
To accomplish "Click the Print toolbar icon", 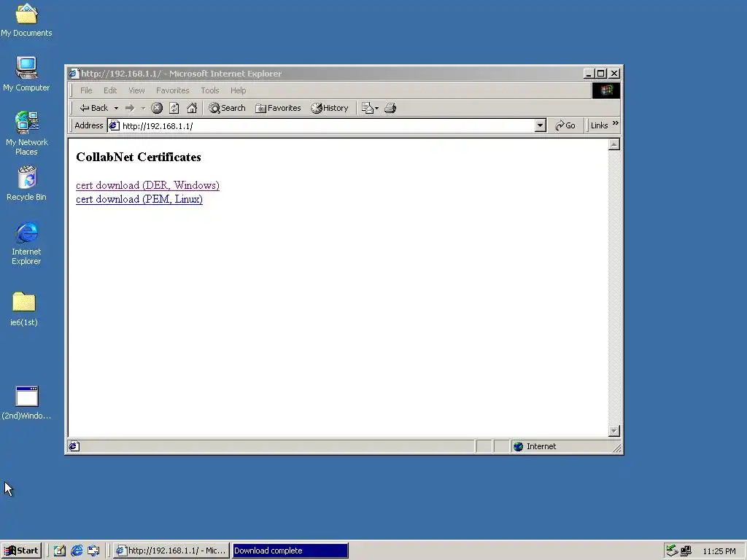I will coord(390,108).
